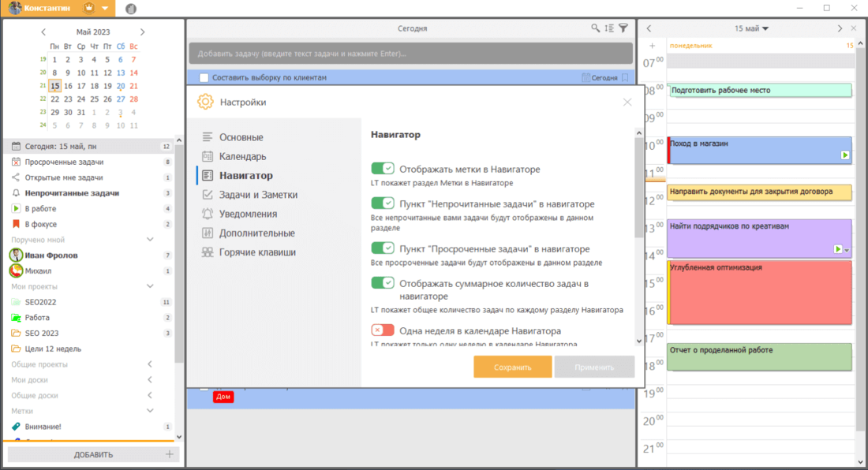Viewport: 868px width, 470px height.
Task: Collapse the Поручено мной section
Action: click(151, 239)
